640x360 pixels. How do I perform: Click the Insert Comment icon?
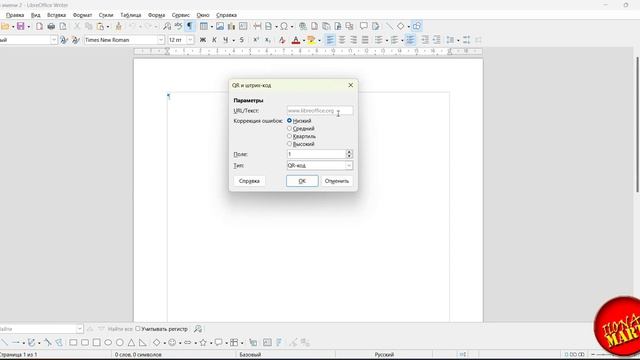[x=364, y=27]
